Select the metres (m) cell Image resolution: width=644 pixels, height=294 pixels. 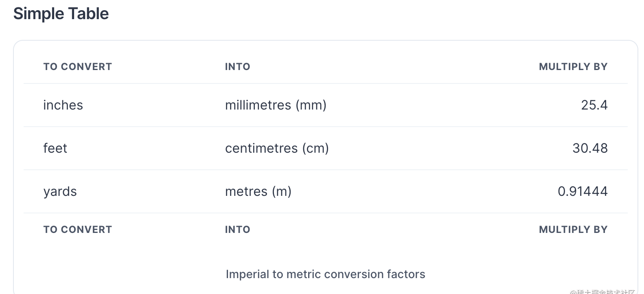[x=258, y=191]
